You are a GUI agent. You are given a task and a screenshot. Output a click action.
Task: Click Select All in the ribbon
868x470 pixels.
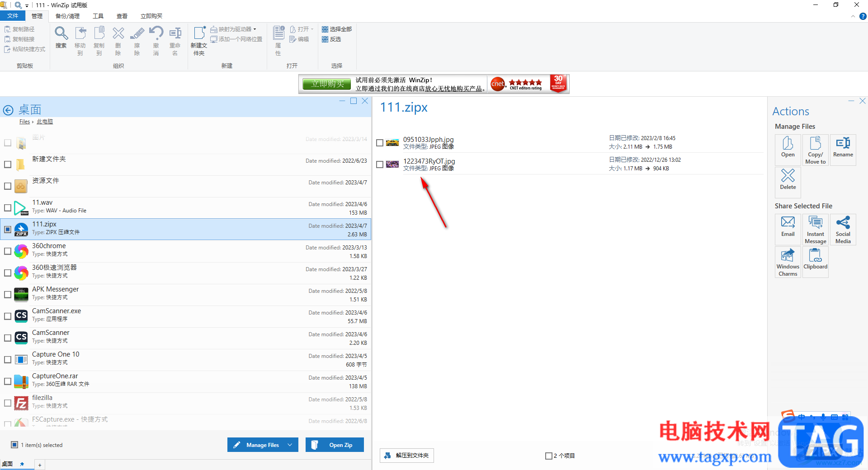coord(337,29)
